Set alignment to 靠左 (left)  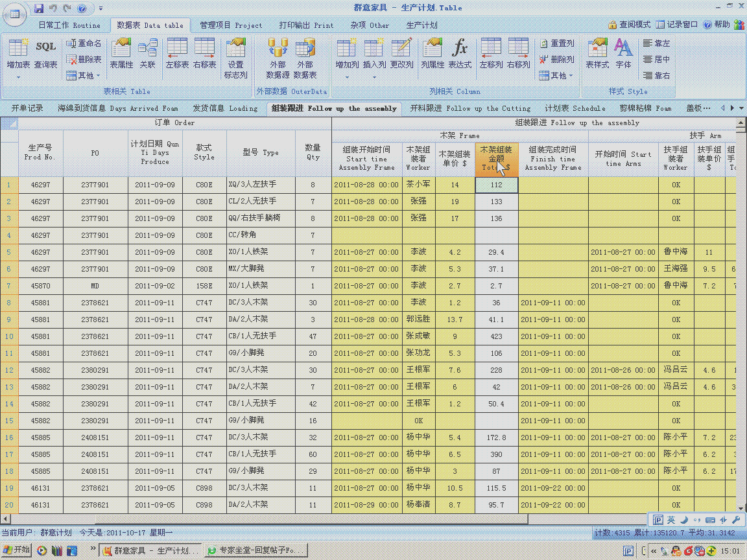656,43
